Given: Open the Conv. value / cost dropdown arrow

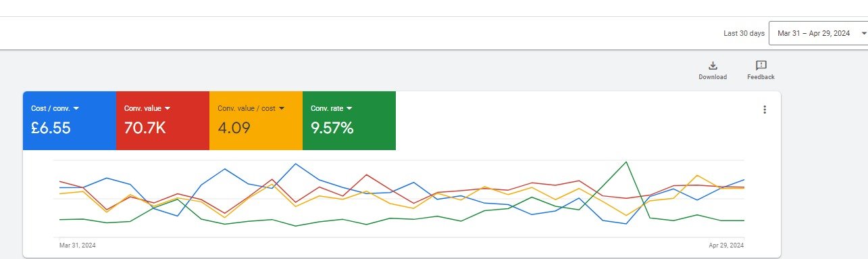Looking at the screenshot, I should tap(282, 108).
